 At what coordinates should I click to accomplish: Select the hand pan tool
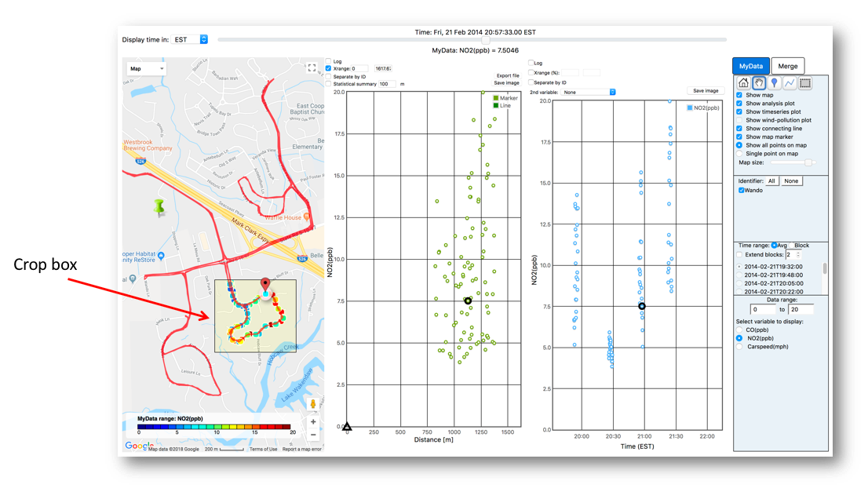point(759,83)
